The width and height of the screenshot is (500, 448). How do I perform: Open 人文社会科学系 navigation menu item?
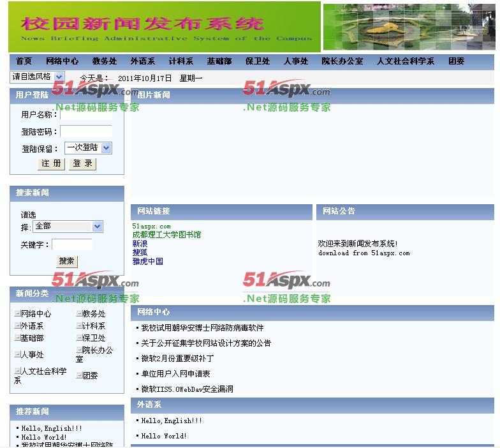pyautogui.click(x=406, y=61)
